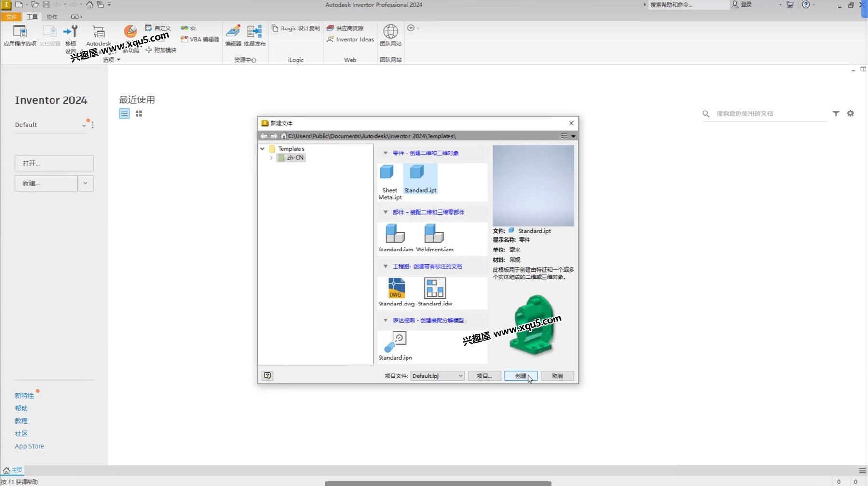Open Macros (宏) tool

pyautogui.click(x=189, y=28)
